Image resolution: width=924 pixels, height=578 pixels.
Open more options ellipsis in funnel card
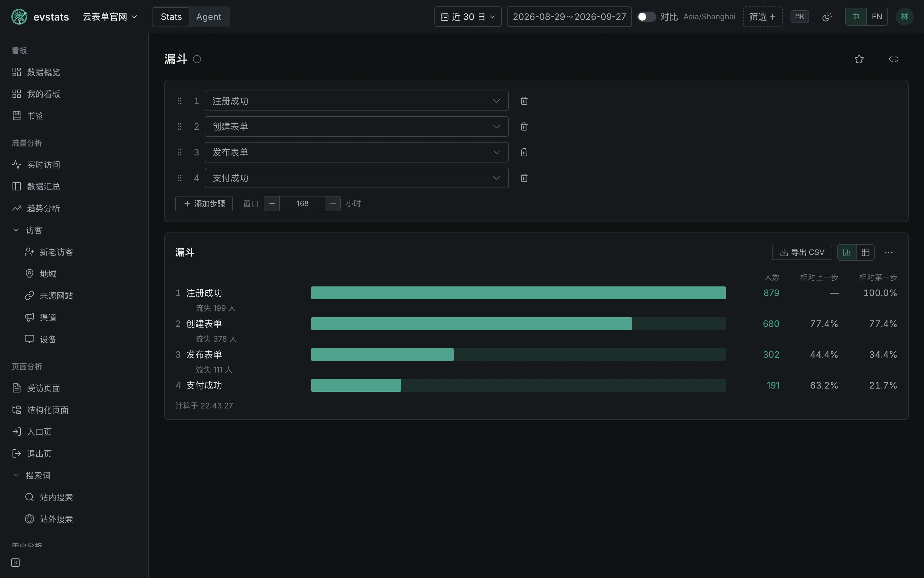(888, 252)
